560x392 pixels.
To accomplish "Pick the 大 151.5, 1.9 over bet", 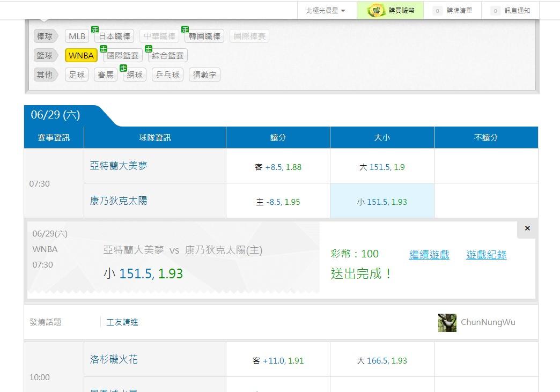I will 382,167.
